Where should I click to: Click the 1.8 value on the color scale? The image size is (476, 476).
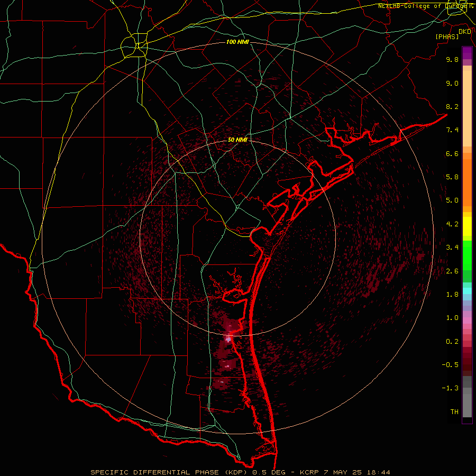(452, 295)
